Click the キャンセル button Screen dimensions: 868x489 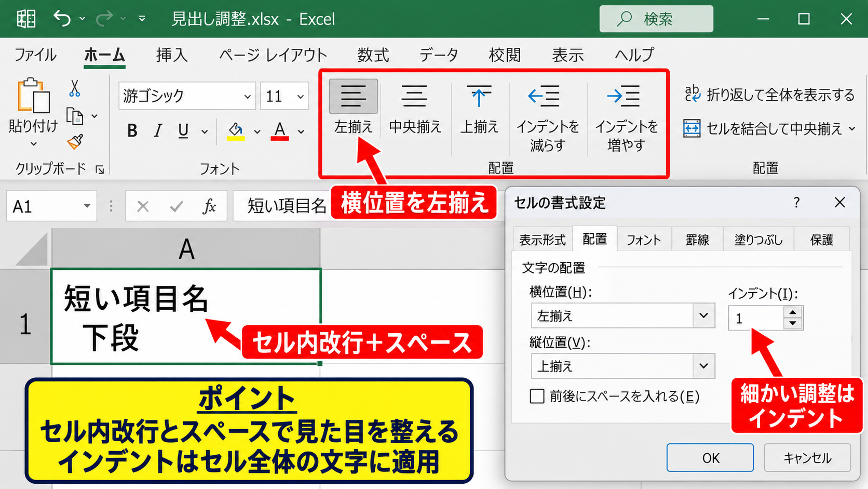coord(807,458)
